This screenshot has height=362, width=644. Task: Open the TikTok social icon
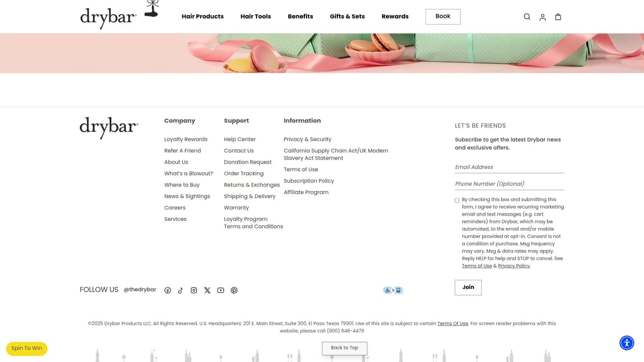180,290
